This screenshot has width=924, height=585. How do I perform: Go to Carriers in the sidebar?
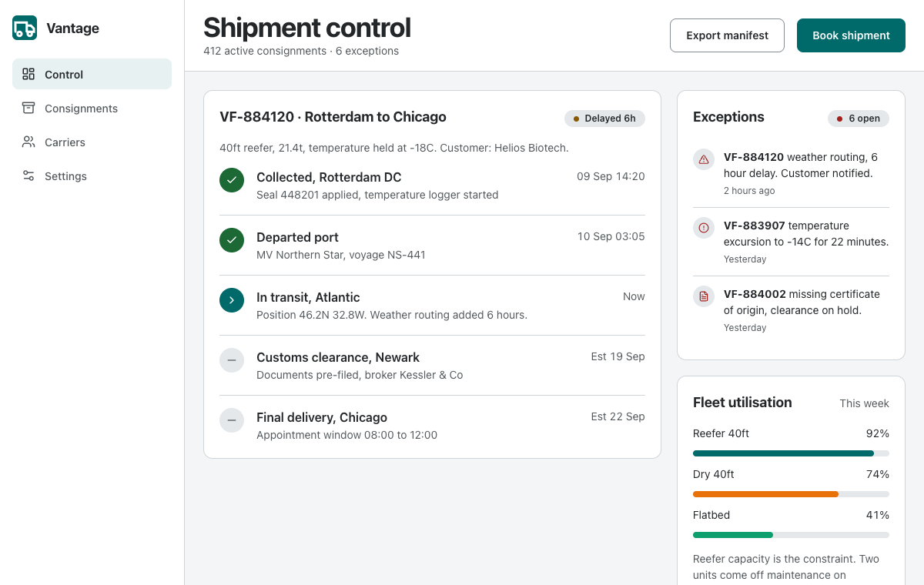[x=92, y=142]
